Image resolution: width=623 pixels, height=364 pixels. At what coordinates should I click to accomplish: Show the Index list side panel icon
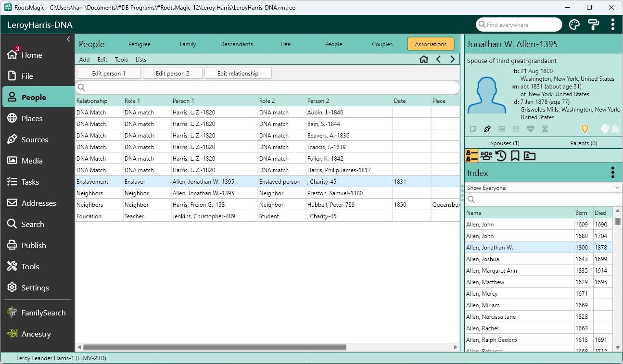coord(472,156)
